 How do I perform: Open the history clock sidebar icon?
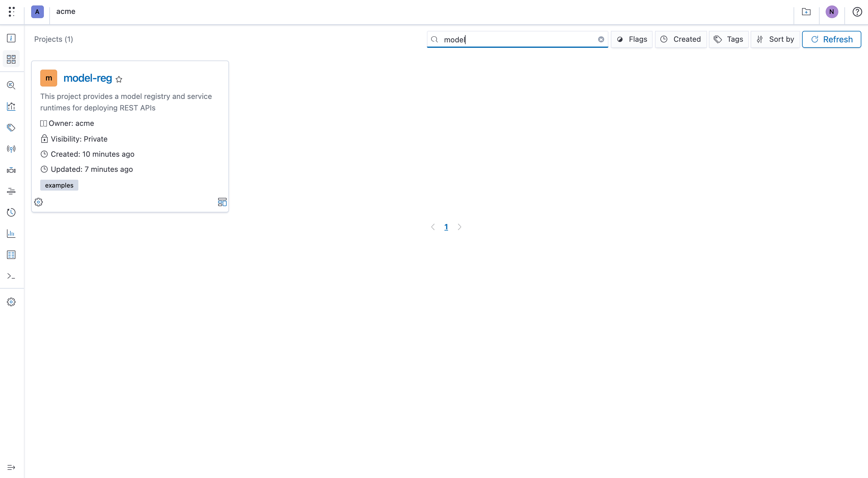click(x=11, y=213)
